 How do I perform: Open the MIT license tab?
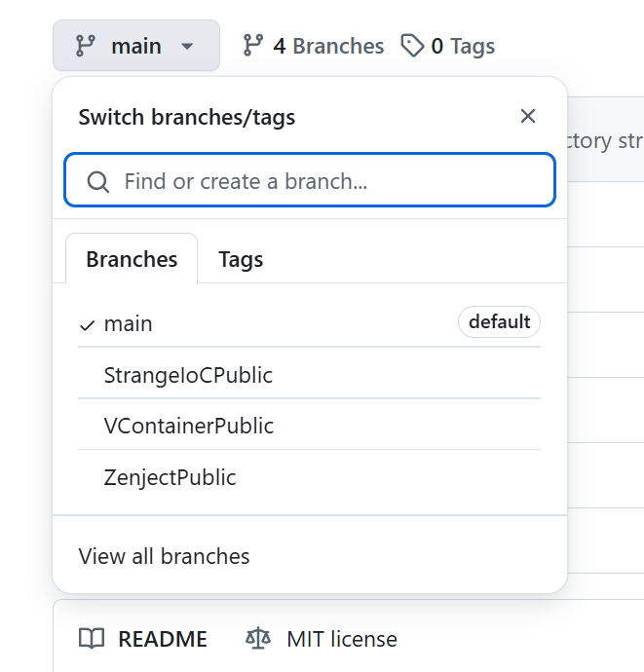pos(322,639)
